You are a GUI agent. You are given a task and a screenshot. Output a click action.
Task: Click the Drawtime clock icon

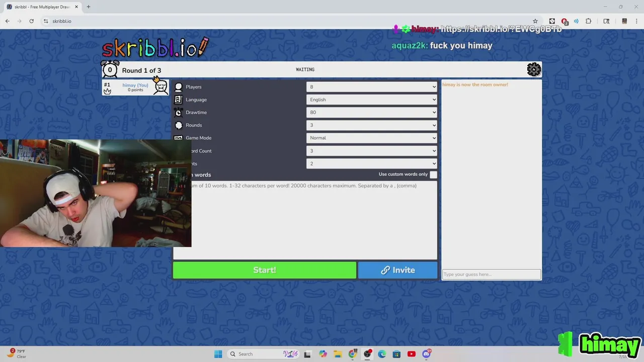coord(178,113)
